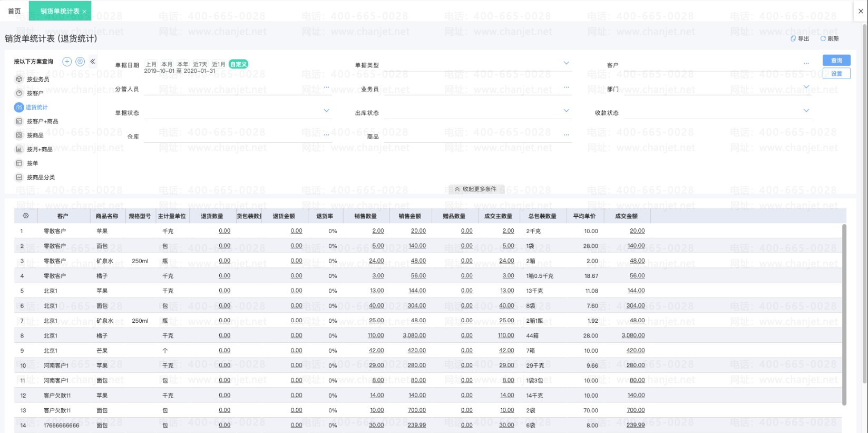Image resolution: width=868 pixels, height=433 pixels.
Task: Expand the 单据类型 dropdown
Action: point(567,63)
